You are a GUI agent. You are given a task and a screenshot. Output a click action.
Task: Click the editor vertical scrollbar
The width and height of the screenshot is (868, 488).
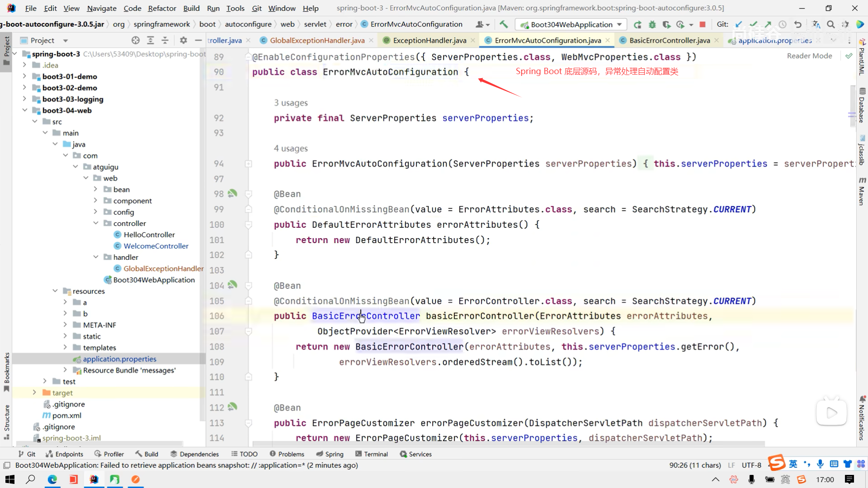(852, 108)
